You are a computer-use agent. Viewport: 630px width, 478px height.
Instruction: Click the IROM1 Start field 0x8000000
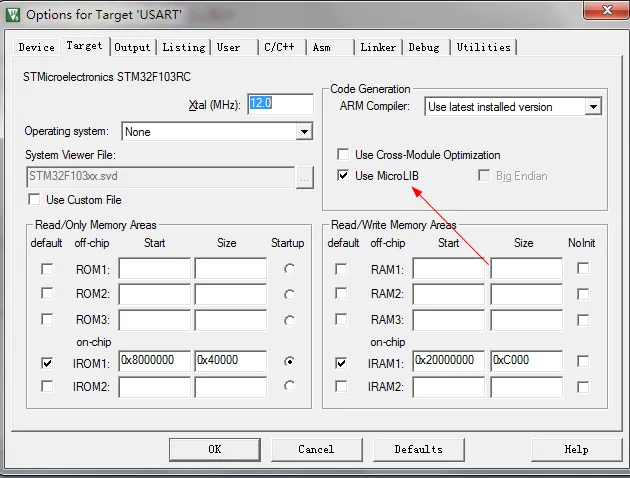(155, 361)
